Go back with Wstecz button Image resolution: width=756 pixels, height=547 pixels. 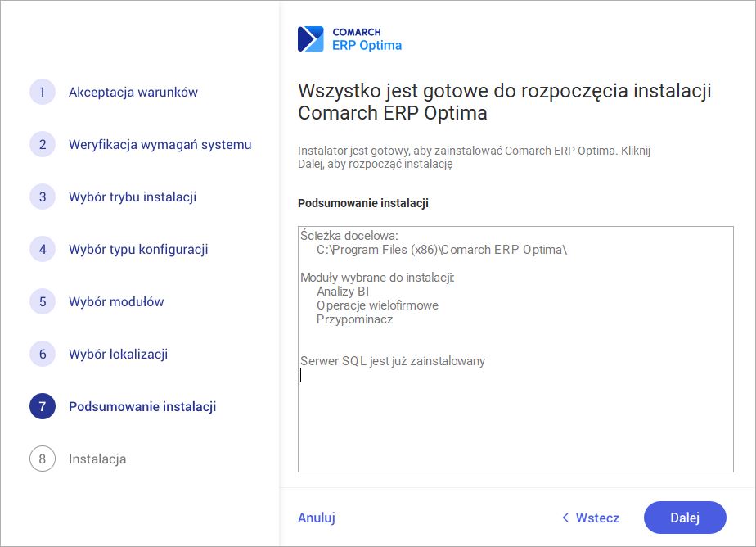(591, 518)
